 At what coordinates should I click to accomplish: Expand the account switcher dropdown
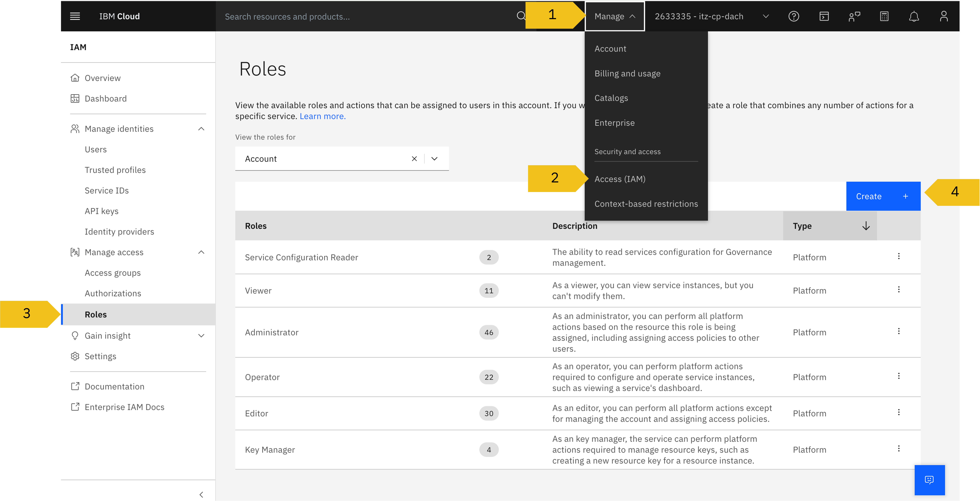[766, 16]
